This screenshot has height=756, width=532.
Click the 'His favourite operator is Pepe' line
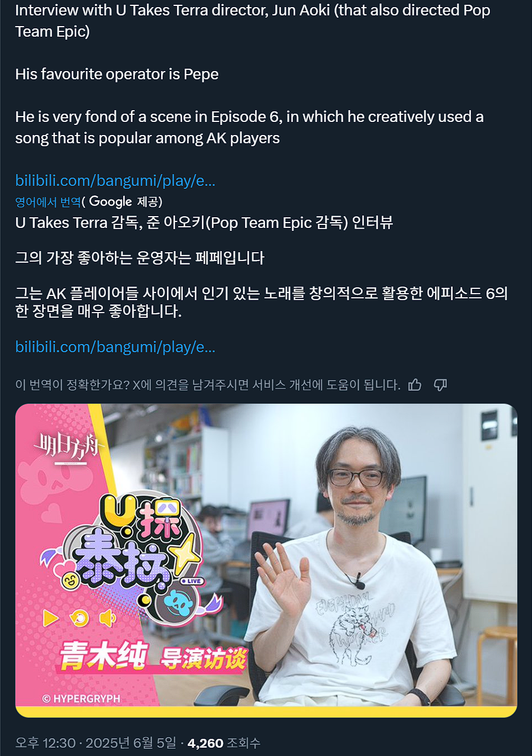117,74
